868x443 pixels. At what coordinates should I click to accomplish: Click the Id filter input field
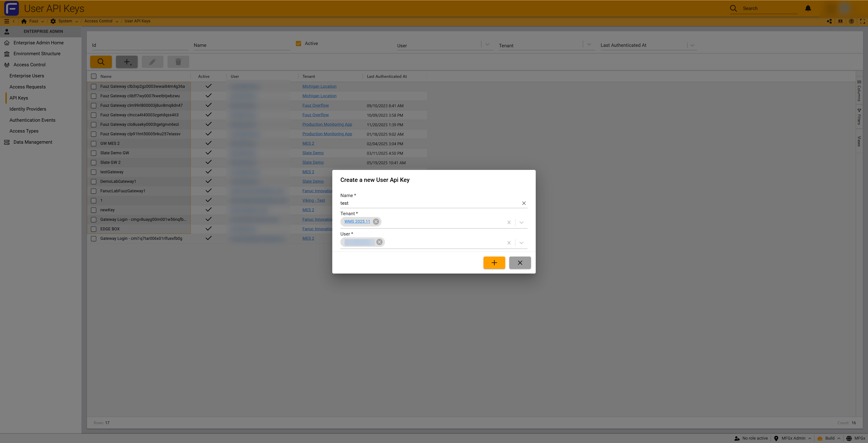point(140,45)
